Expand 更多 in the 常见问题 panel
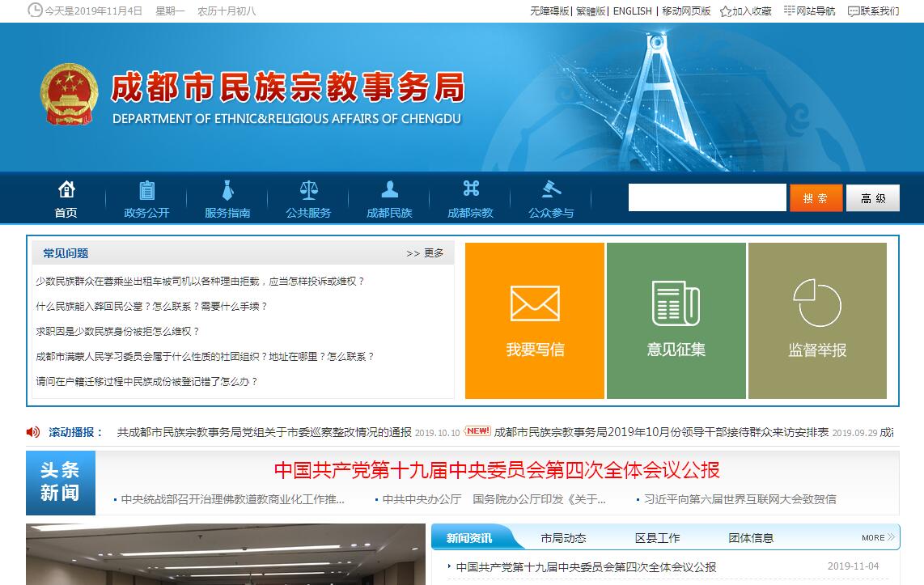924x585 pixels. 426,253
